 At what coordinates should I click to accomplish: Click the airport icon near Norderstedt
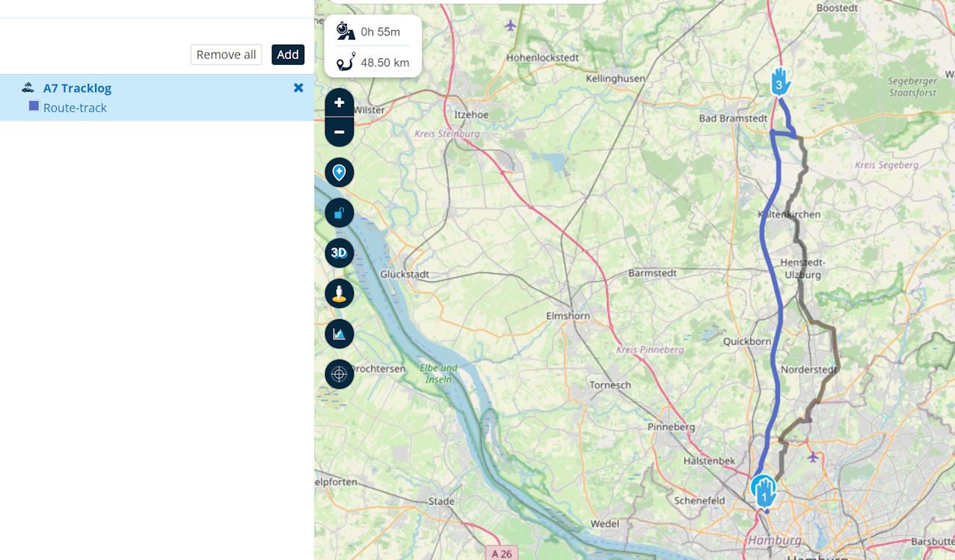point(813,456)
